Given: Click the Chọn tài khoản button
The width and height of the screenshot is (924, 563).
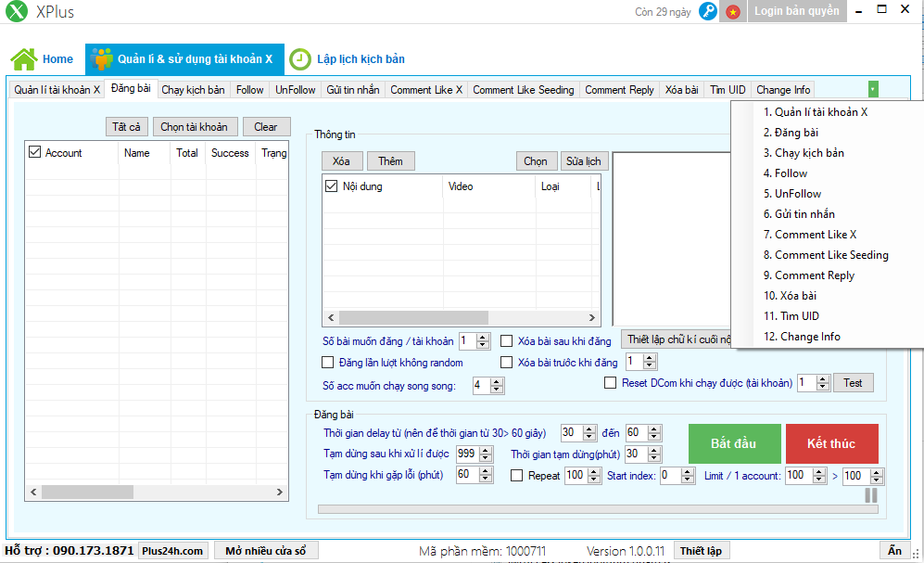Looking at the screenshot, I should pos(194,127).
